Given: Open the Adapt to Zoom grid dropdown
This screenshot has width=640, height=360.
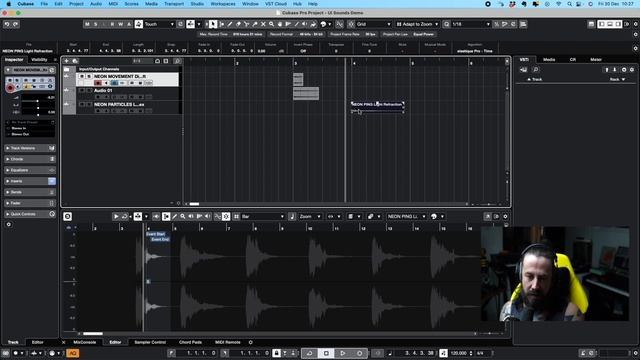Looking at the screenshot, I should 417,24.
